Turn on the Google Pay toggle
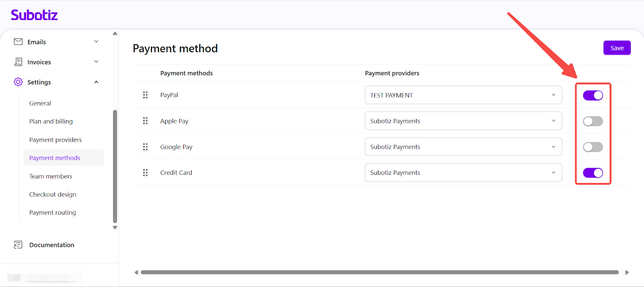 (x=593, y=147)
